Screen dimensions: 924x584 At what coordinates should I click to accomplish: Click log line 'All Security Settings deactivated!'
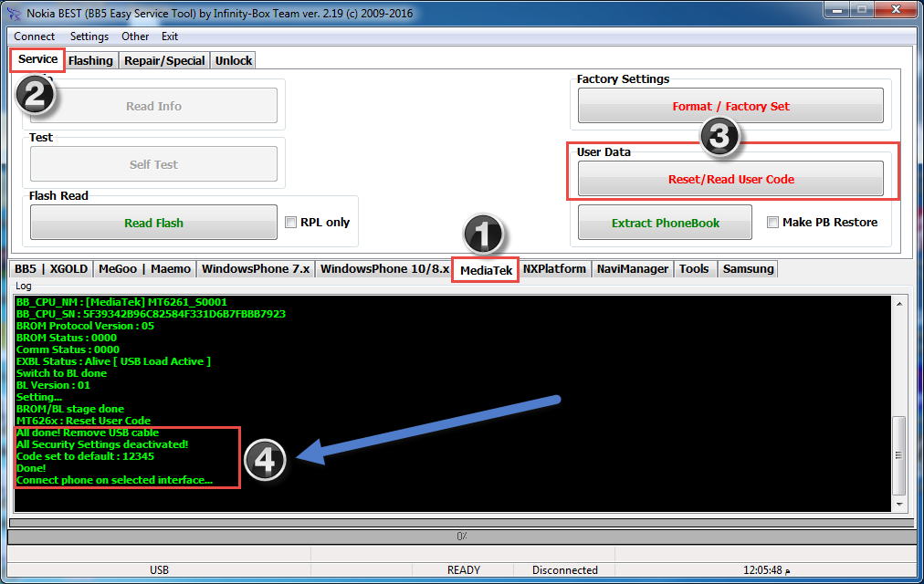pos(102,444)
